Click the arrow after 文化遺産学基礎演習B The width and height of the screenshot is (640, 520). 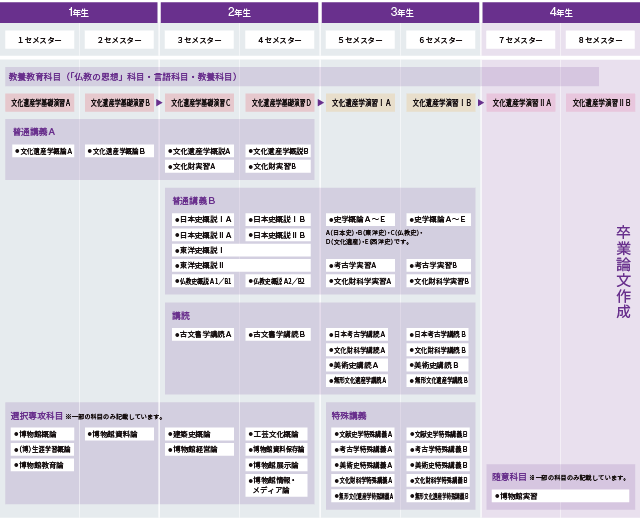pyautogui.click(x=159, y=103)
